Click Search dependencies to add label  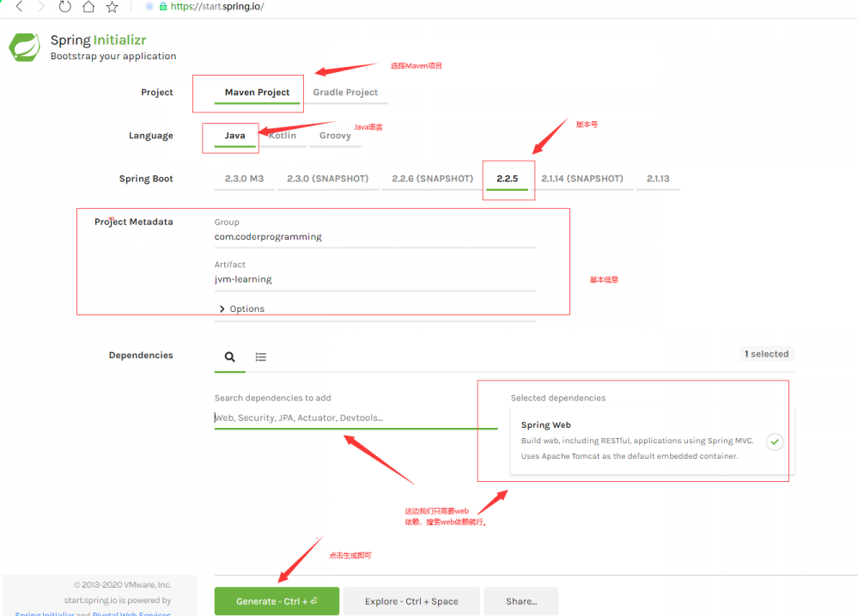pos(272,398)
